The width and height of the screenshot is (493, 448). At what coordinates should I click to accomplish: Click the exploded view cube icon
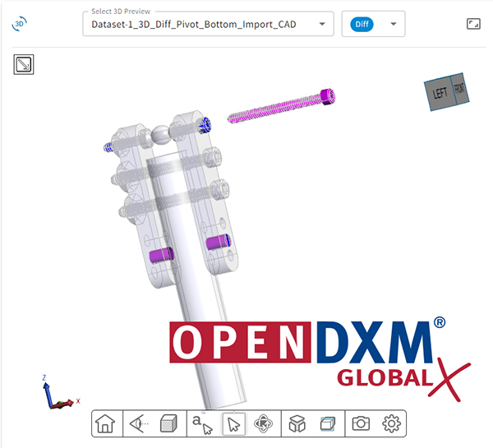(x=297, y=423)
